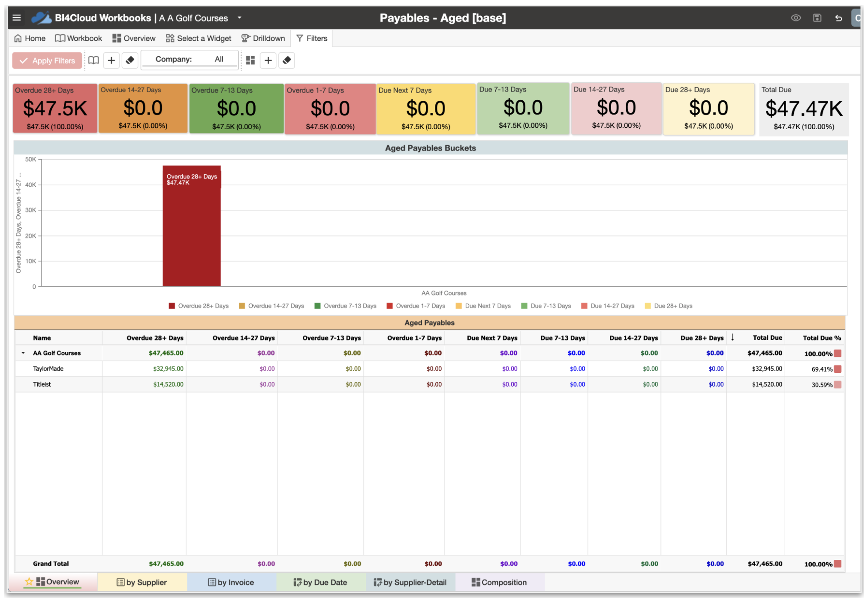Click the 30.59% Total Due value

[x=822, y=385]
